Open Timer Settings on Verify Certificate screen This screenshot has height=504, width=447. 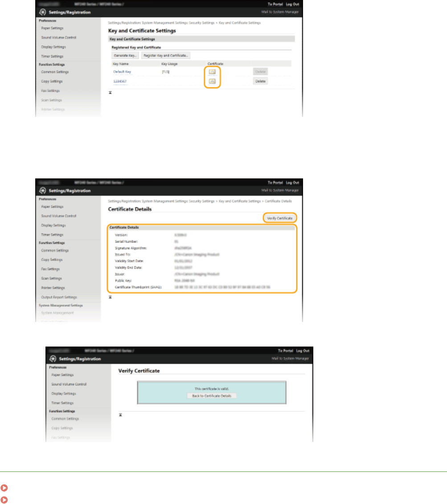[63, 403]
